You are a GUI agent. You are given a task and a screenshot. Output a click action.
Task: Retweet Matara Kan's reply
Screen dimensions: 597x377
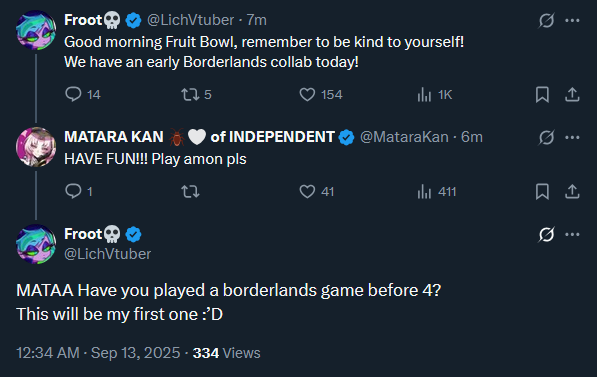(x=190, y=192)
